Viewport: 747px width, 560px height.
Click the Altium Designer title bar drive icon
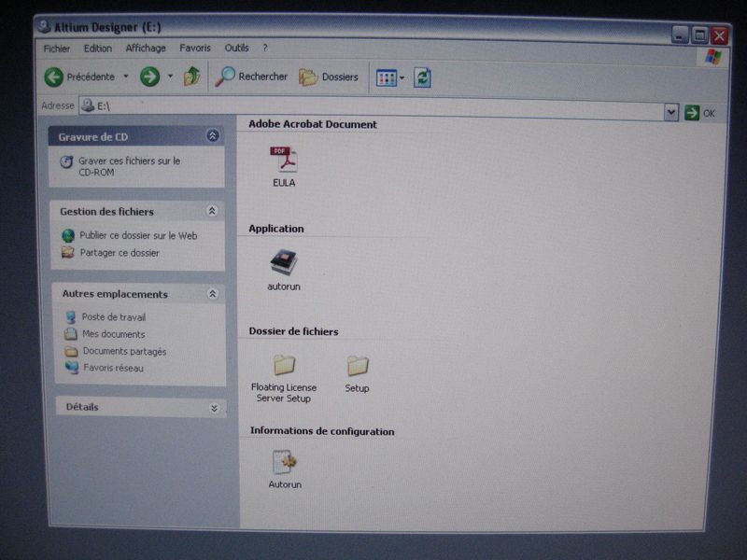pos(44,26)
